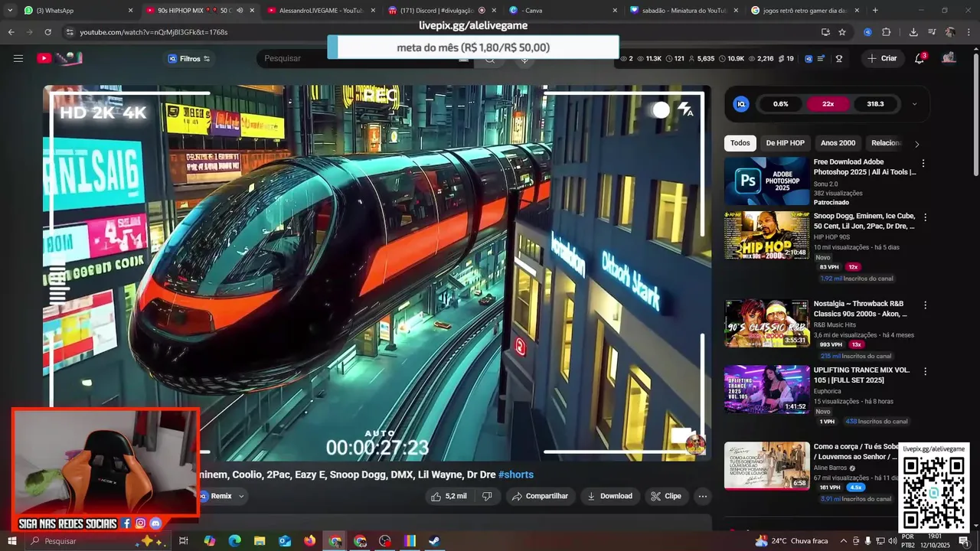Open the account avatar menu
The height and width of the screenshot is (551, 980).
[x=949, y=58]
